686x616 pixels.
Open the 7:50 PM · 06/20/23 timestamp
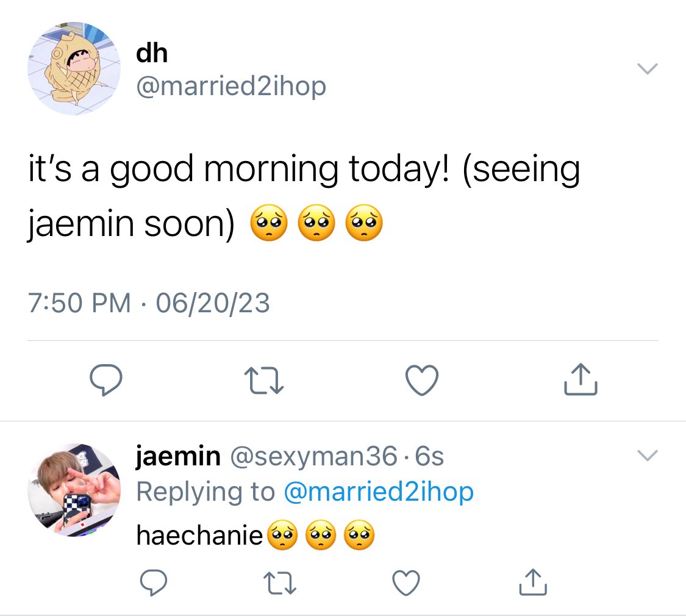[149, 303]
